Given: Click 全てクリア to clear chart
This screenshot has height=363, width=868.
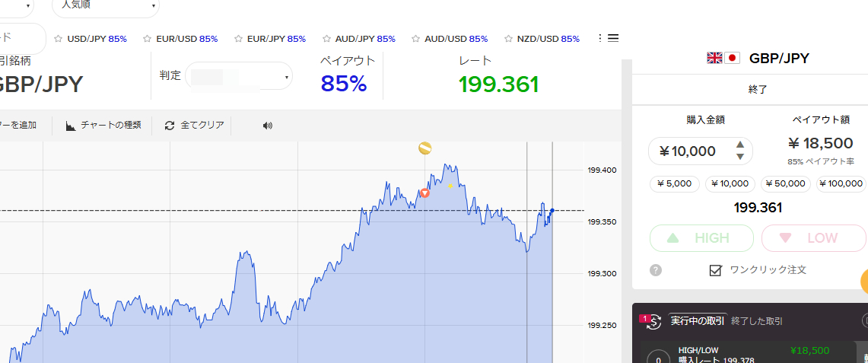Looking at the screenshot, I should 194,126.
